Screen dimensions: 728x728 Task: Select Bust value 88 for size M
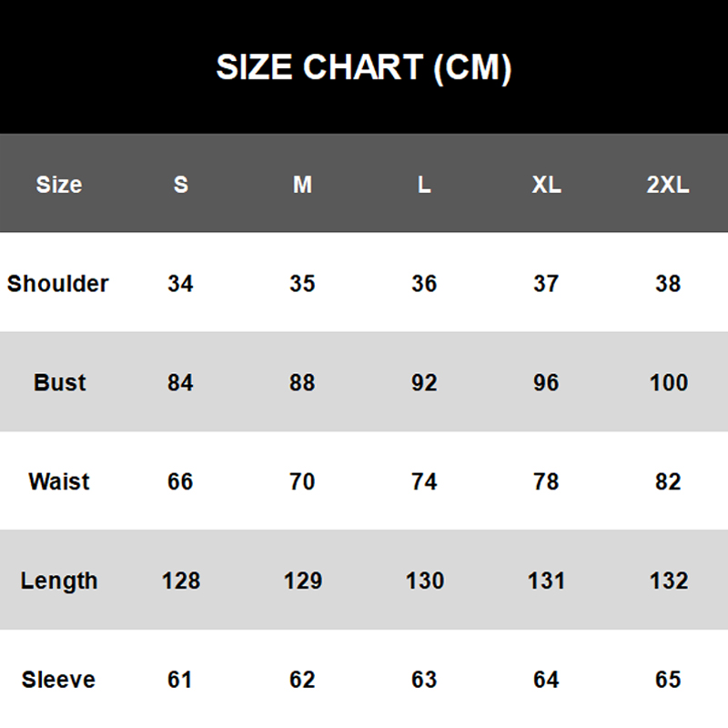(x=302, y=382)
